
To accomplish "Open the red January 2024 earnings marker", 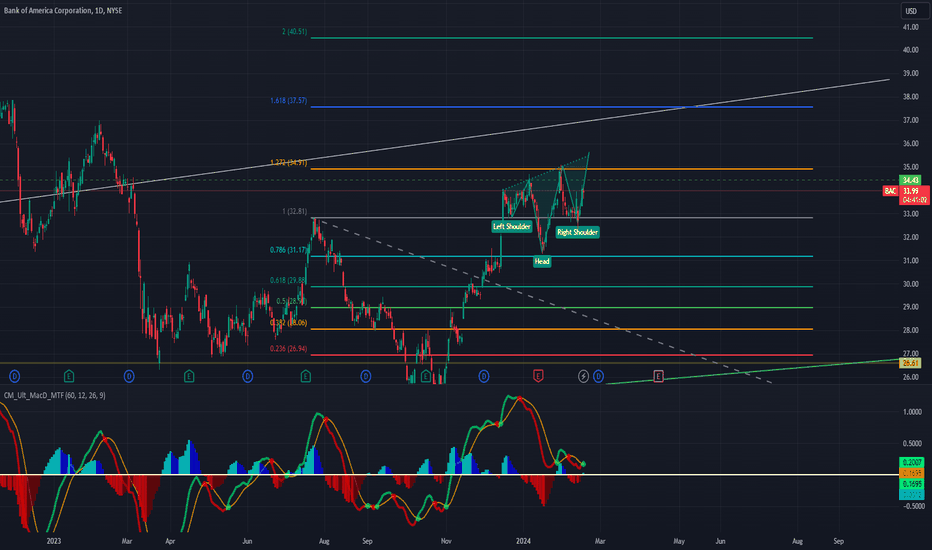I will click(538, 376).
